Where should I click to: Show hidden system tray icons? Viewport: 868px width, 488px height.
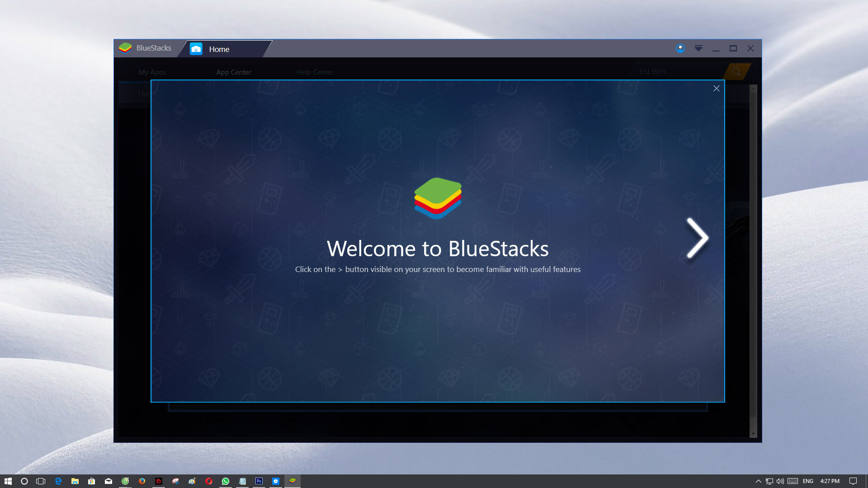(x=758, y=481)
